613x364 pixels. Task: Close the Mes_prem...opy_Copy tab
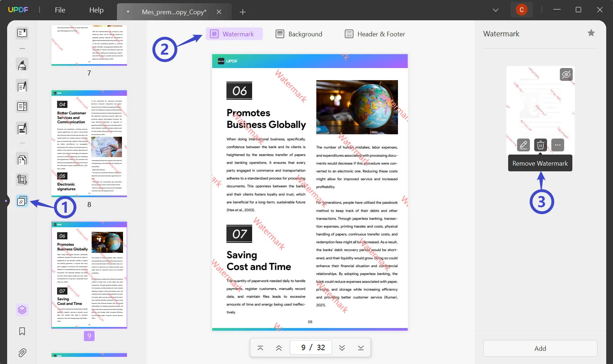219,12
